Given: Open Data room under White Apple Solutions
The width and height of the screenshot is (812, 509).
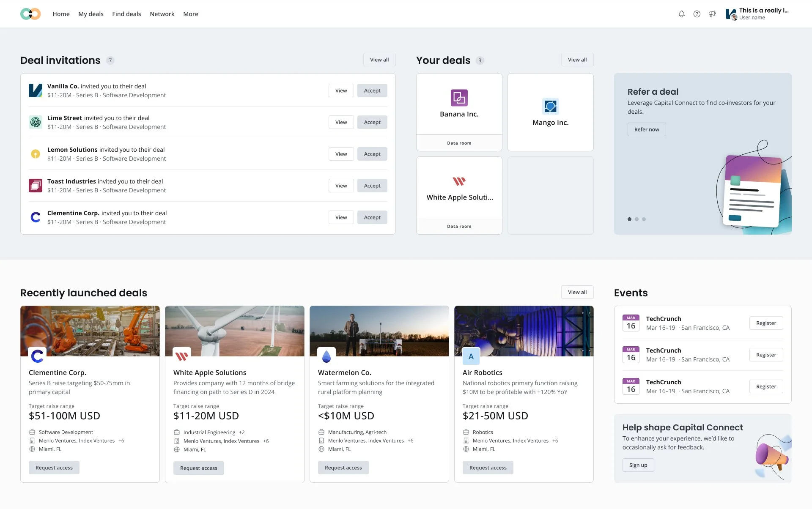Looking at the screenshot, I should (459, 226).
